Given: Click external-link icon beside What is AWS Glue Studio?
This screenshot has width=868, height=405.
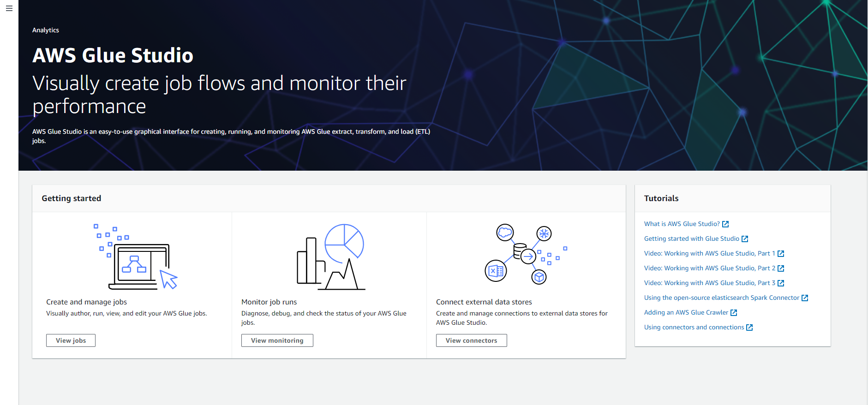Looking at the screenshot, I should 725,224.
